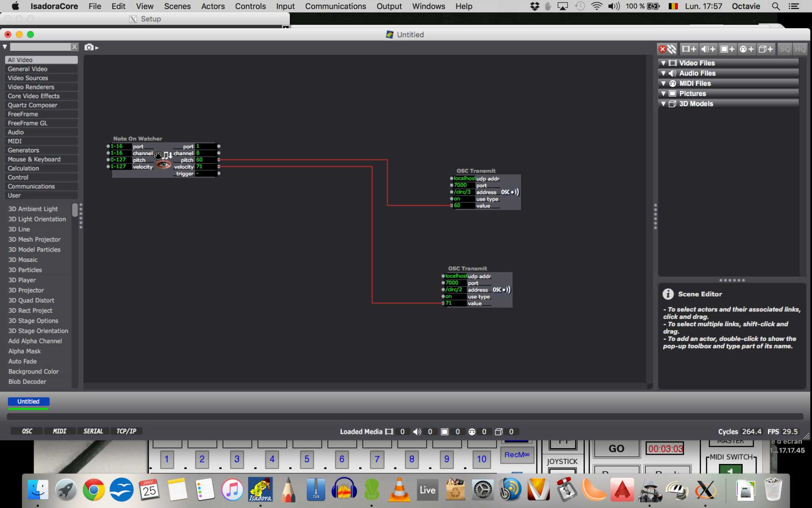Open the toolbox filter dropdown triangle
Image resolution: width=812 pixels, height=508 pixels.
(x=5, y=47)
